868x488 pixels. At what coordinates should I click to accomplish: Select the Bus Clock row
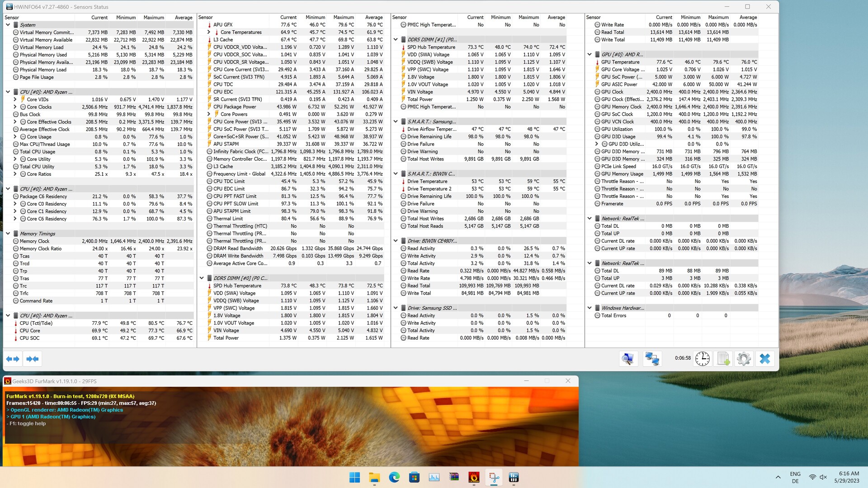tap(99, 114)
